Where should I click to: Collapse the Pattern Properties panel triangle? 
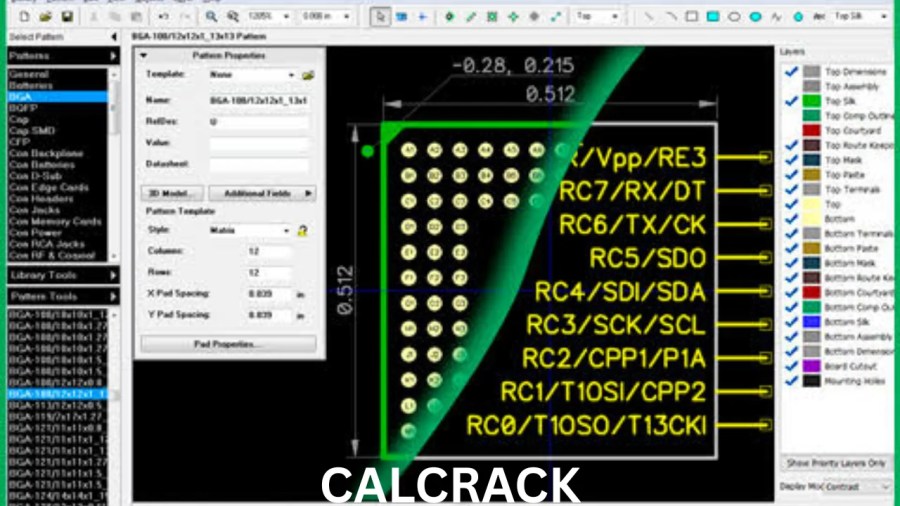tap(143, 56)
